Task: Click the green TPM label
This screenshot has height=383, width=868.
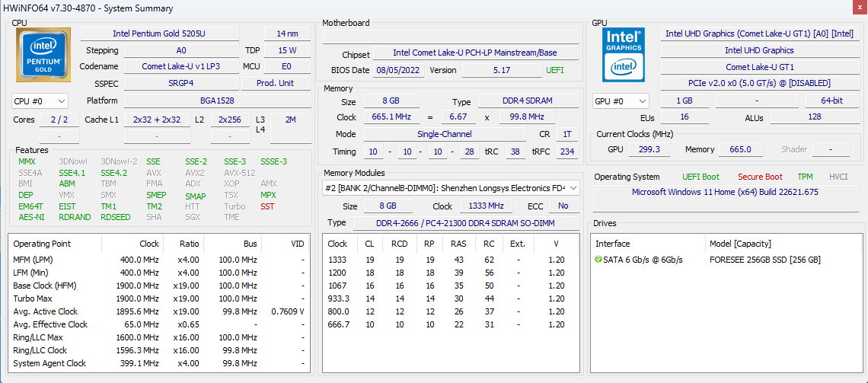Action: coord(806,177)
